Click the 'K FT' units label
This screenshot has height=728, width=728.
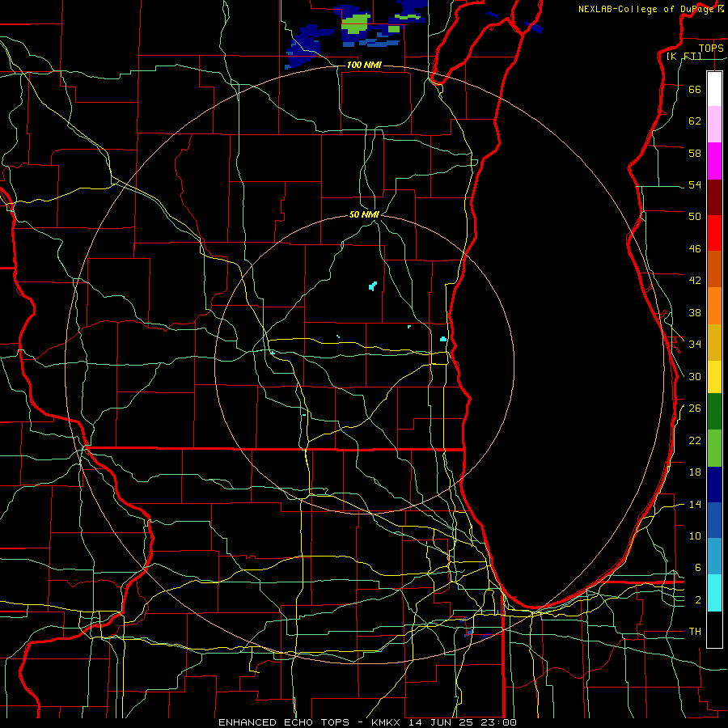684,56
